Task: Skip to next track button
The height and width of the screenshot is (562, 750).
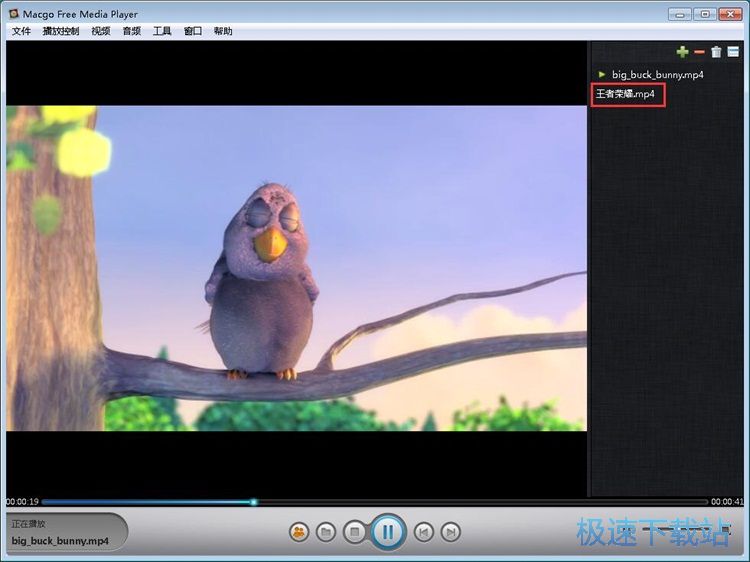Action: click(x=450, y=532)
